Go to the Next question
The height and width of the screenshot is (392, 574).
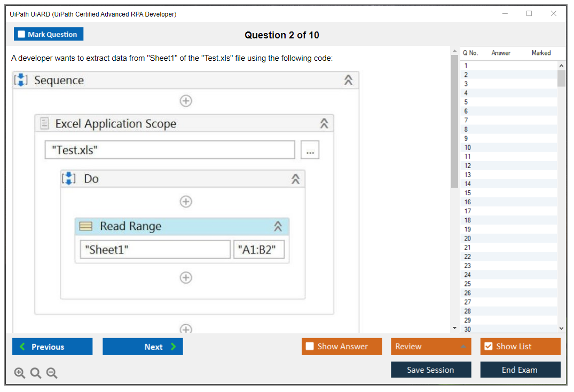pyautogui.click(x=143, y=347)
